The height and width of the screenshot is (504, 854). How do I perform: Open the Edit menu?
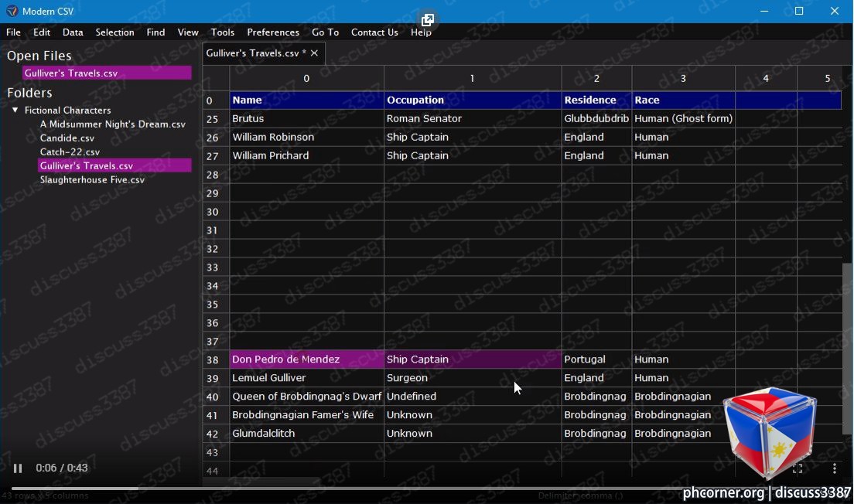(x=42, y=32)
